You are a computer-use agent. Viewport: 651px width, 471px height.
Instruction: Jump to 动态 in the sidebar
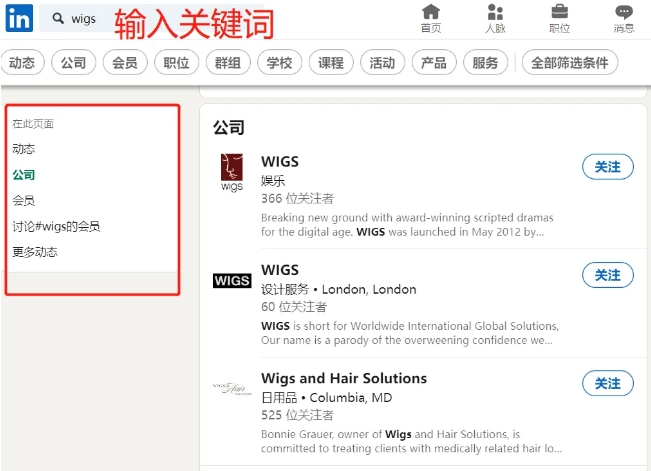pyautogui.click(x=24, y=149)
